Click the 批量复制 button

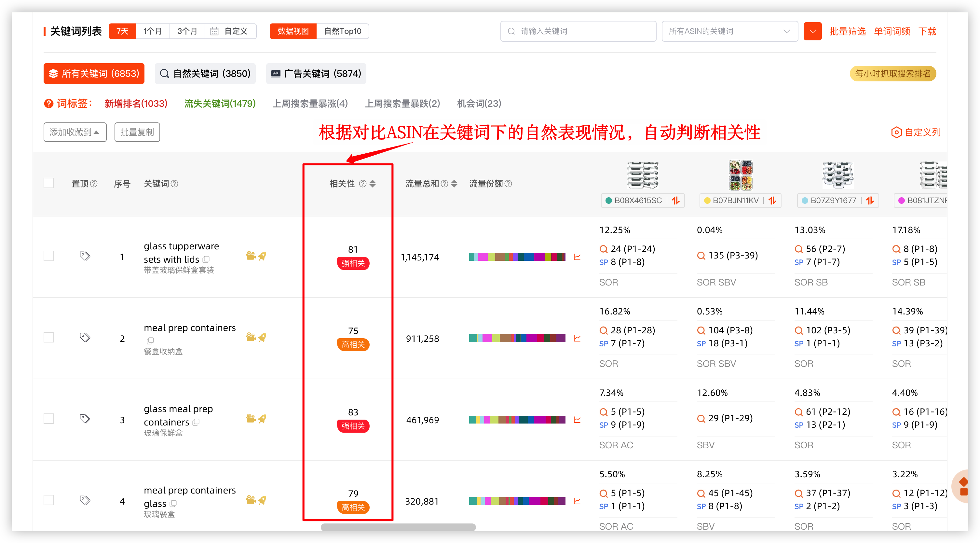(x=137, y=132)
